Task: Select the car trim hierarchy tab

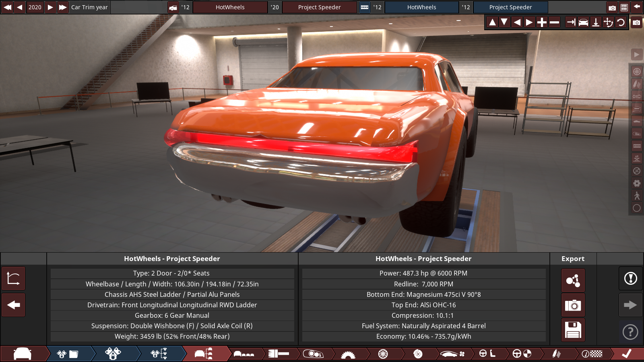Action: [204, 354]
